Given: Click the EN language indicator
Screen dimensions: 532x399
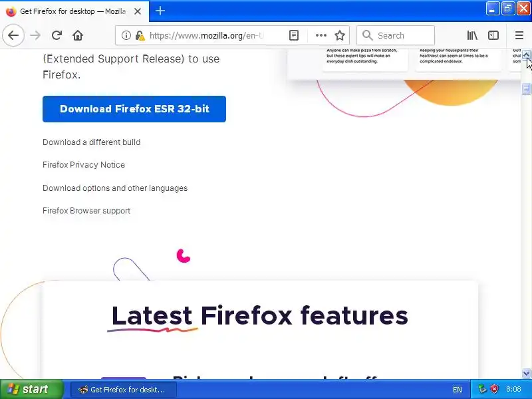Looking at the screenshot, I should [x=458, y=390].
